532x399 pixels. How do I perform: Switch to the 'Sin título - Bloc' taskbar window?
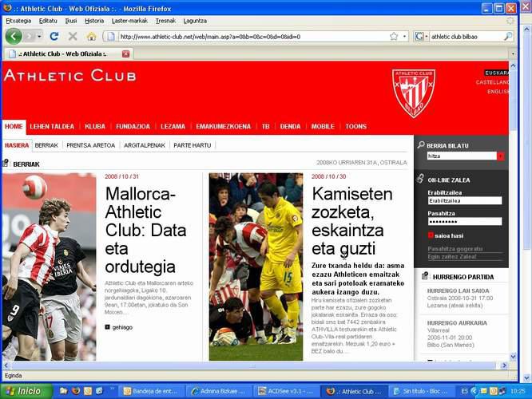[x=421, y=391]
